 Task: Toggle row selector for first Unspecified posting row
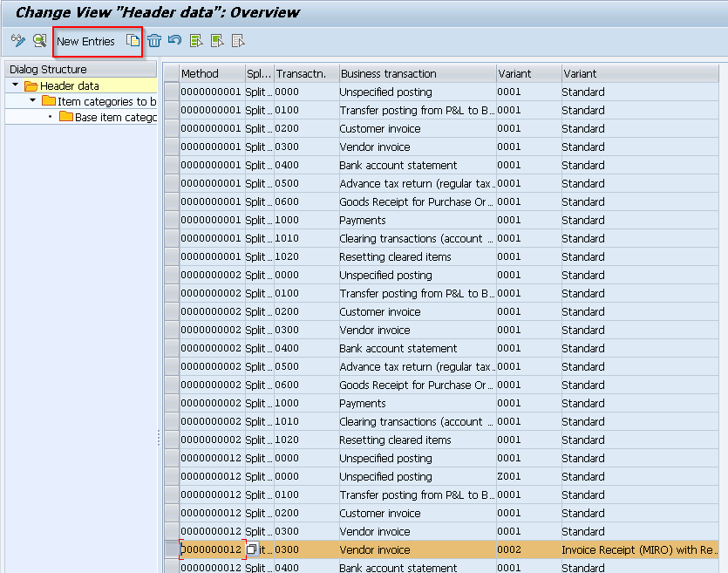click(x=172, y=92)
